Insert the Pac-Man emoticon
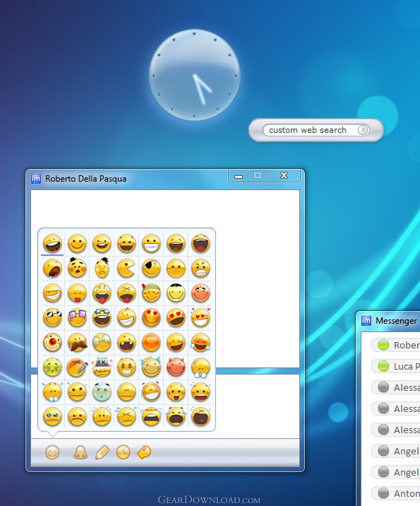Image resolution: width=420 pixels, height=506 pixels. click(x=126, y=268)
